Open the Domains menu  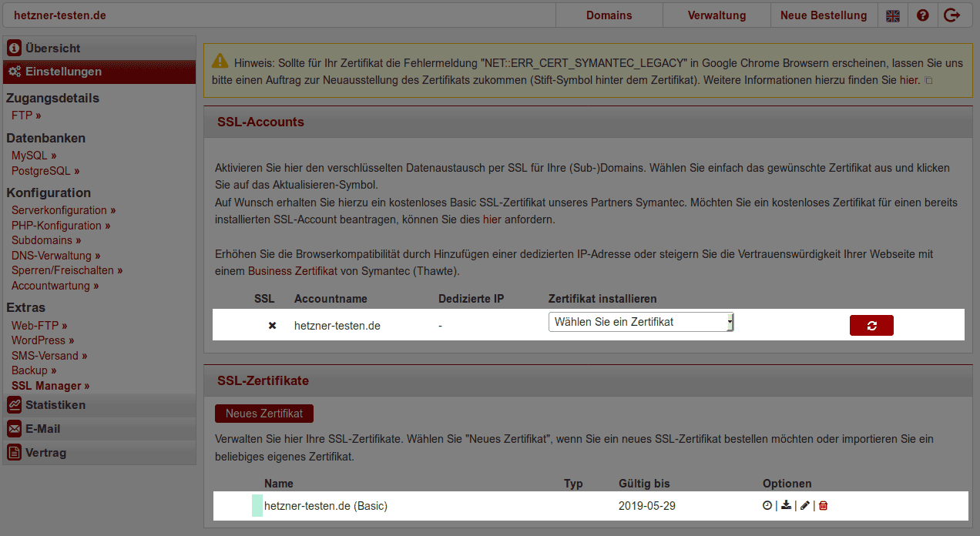tap(609, 15)
